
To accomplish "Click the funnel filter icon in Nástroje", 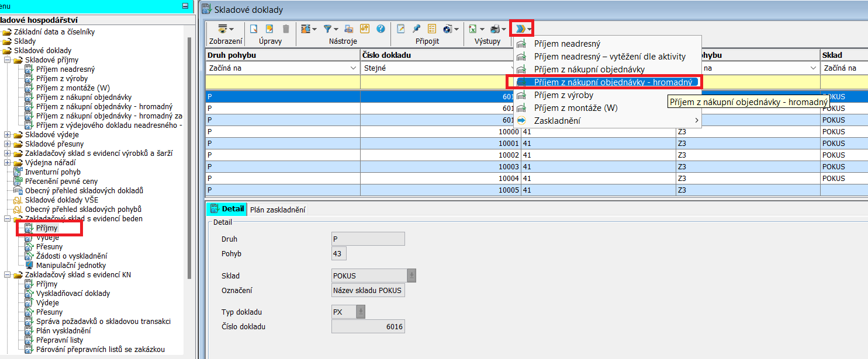I will pyautogui.click(x=327, y=29).
